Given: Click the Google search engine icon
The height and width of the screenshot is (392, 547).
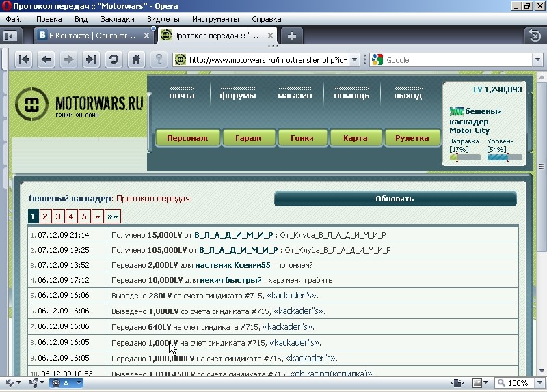Looking at the screenshot, I should pos(377,60).
